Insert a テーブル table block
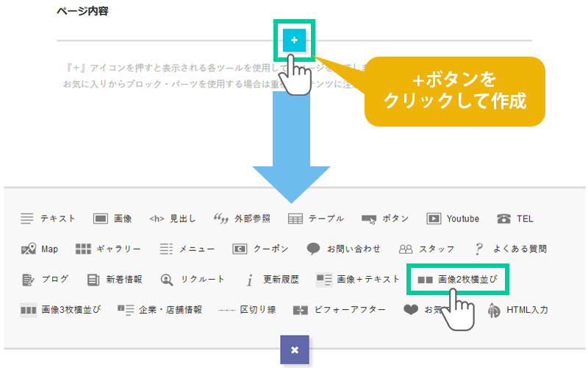The width and height of the screenshot is (588, 368). (315, 219)
